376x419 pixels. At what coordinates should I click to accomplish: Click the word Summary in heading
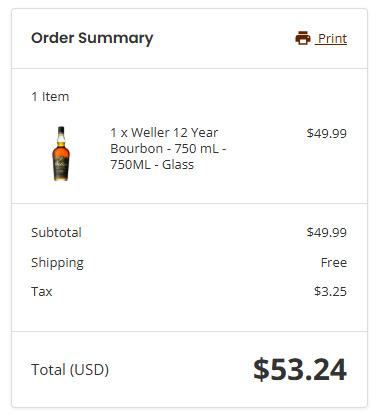[116, 39]
